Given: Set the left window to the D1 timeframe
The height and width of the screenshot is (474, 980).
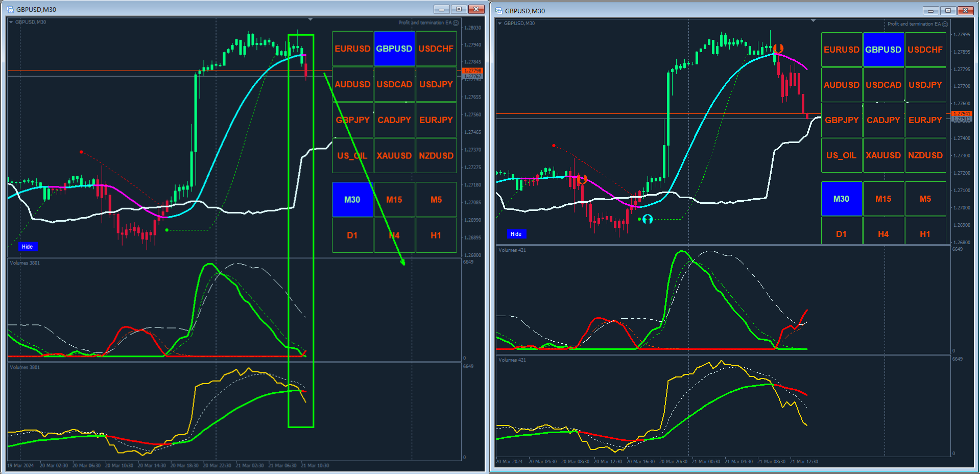Looking at the screenshot, I should (x=352, y=235).
